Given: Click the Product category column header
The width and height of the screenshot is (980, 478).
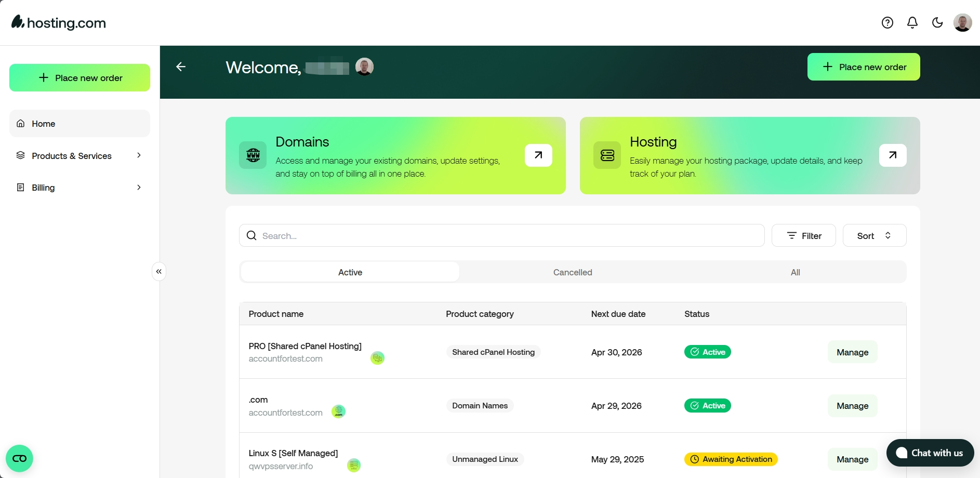Looking at the screenshot, I should [x=480, y=314].
